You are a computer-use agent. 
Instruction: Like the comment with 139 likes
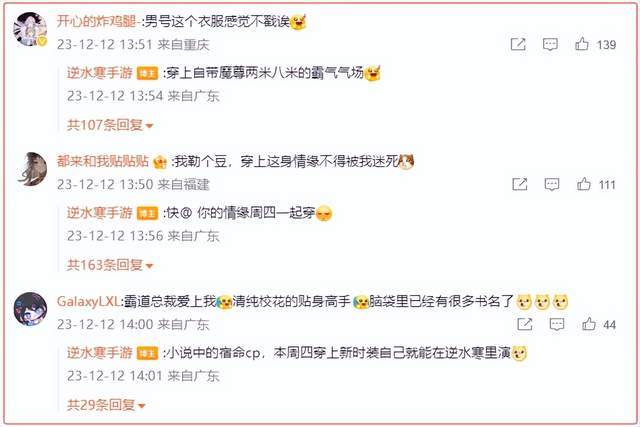click(x=582, y=44)
